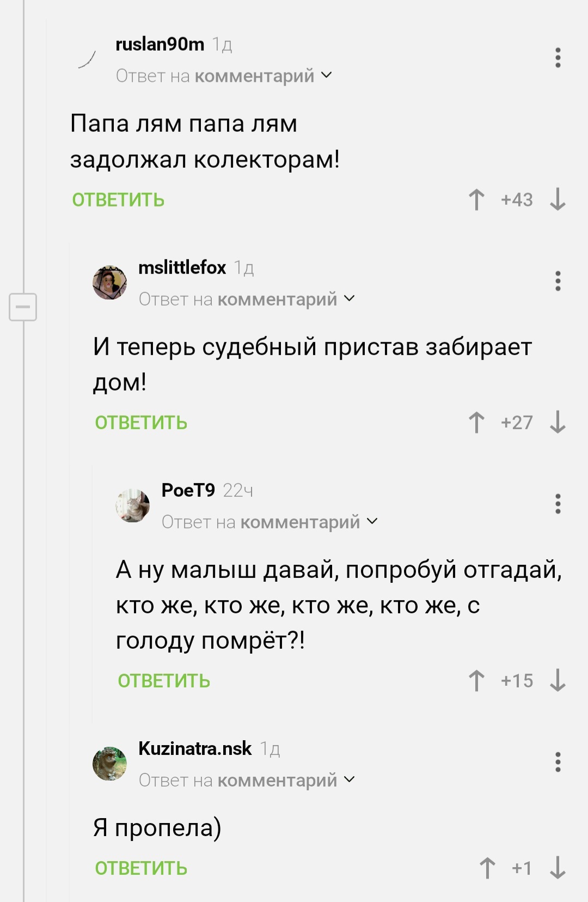Open three-dot menu on Kuzinatra.nsk's comment
The height and width of the screenshot is (902, 588).
tap(558, 762)
